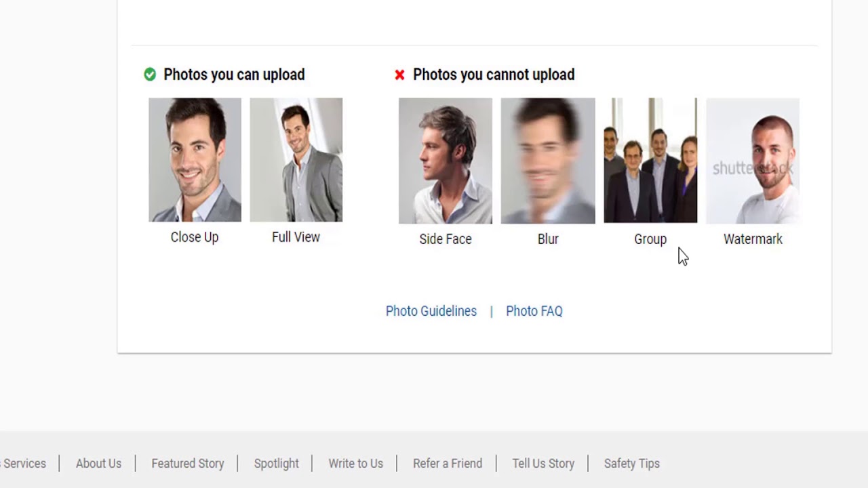Click the Watermark example photo
This screenshot has height=488, width=868.
[x=753, y=161]
